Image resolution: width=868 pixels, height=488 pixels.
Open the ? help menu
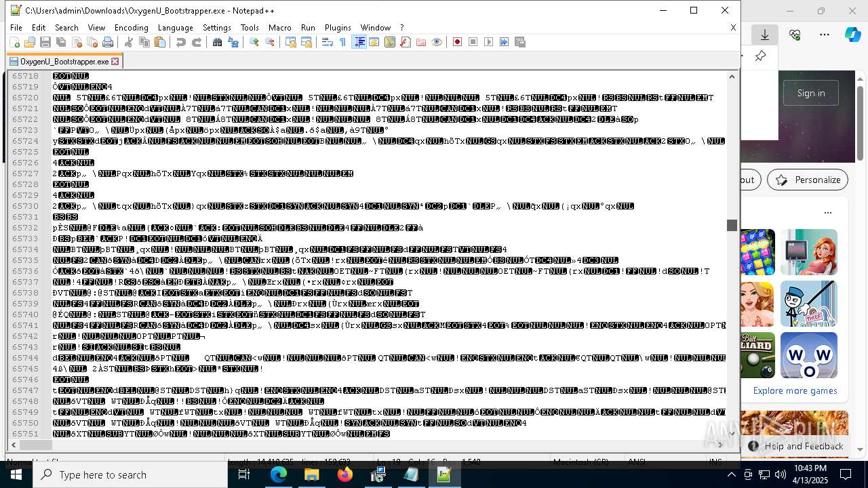coord(401,28)
